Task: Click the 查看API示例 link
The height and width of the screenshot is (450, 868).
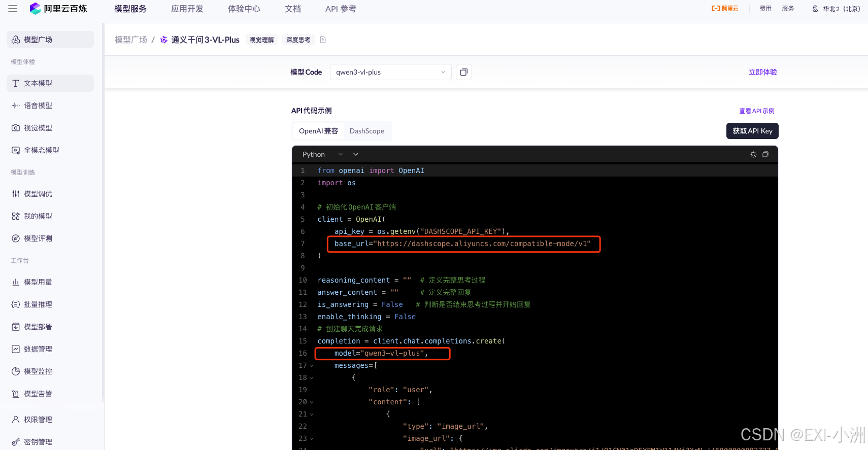Action: point(757,111)
